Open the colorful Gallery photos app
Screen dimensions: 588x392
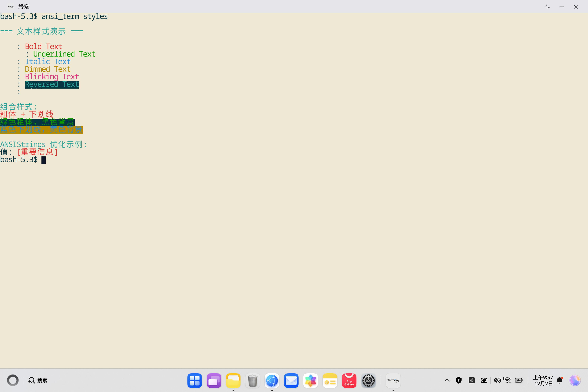tap(311, 381)
